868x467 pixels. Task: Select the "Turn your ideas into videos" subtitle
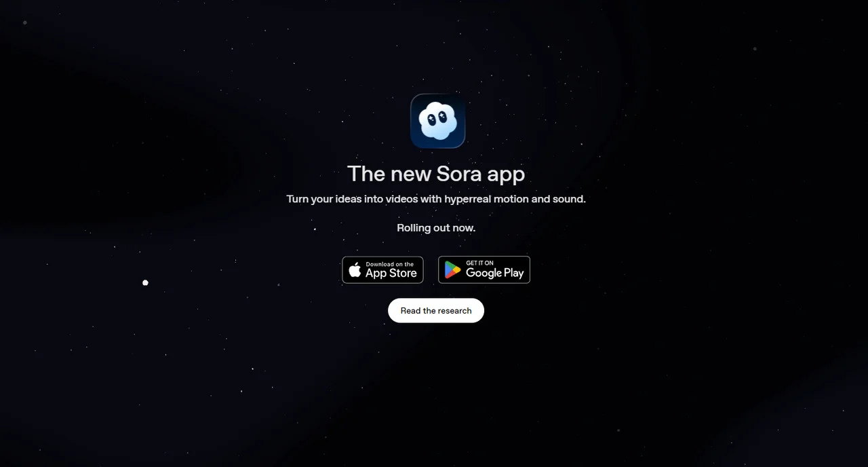pos(436,199)
